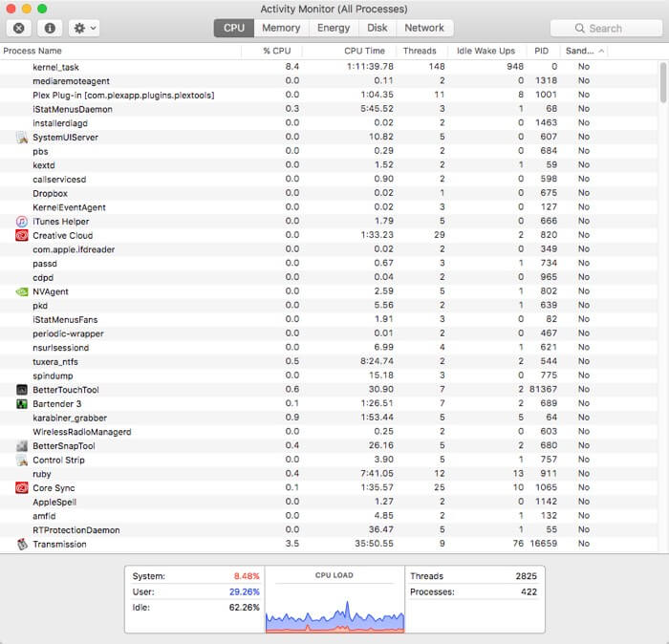669x644 pixels.
Task: Click the BetterSnapTool process icon
Action: coord(22,446)
